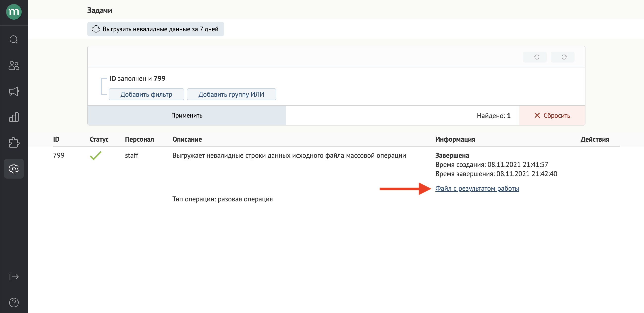This screenshot has width=644, height=313.
Task: Click the staff personnel cell
Action: pyautogui.click(x=131, y=155)
